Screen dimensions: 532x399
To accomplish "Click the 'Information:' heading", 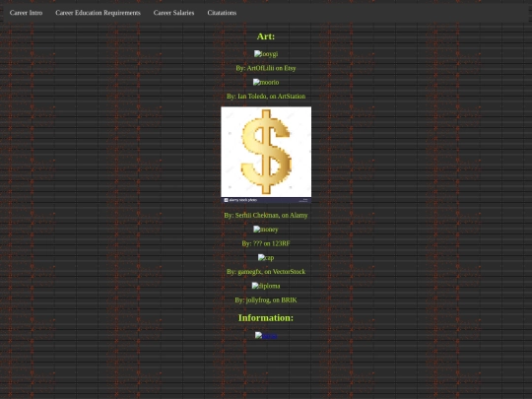I will click(x=266, y=318).
